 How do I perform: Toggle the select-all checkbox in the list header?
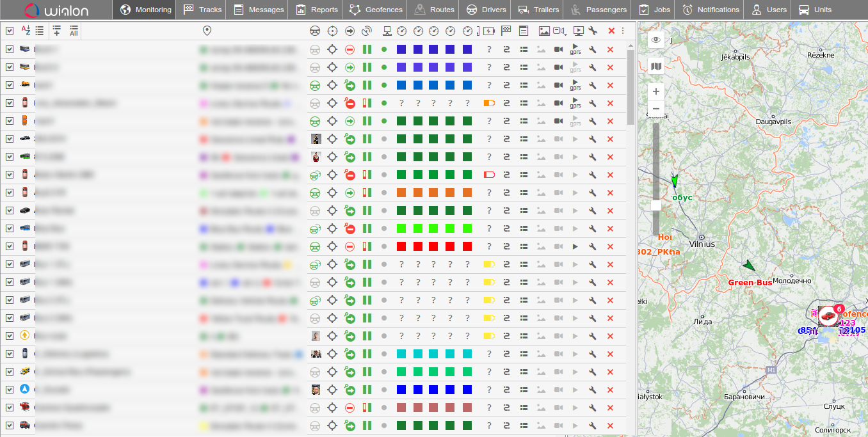tap(10, 30)
